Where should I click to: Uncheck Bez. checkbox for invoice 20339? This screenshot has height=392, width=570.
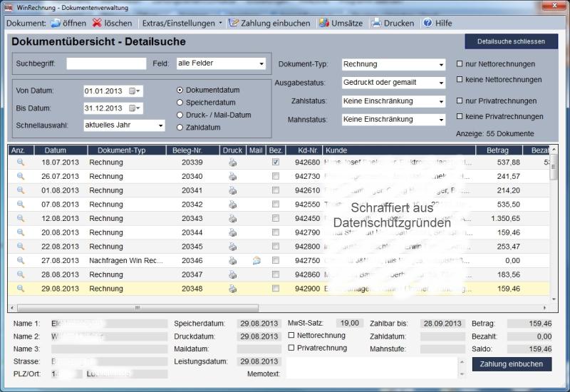pyautogui.click(x=276, y=163)
